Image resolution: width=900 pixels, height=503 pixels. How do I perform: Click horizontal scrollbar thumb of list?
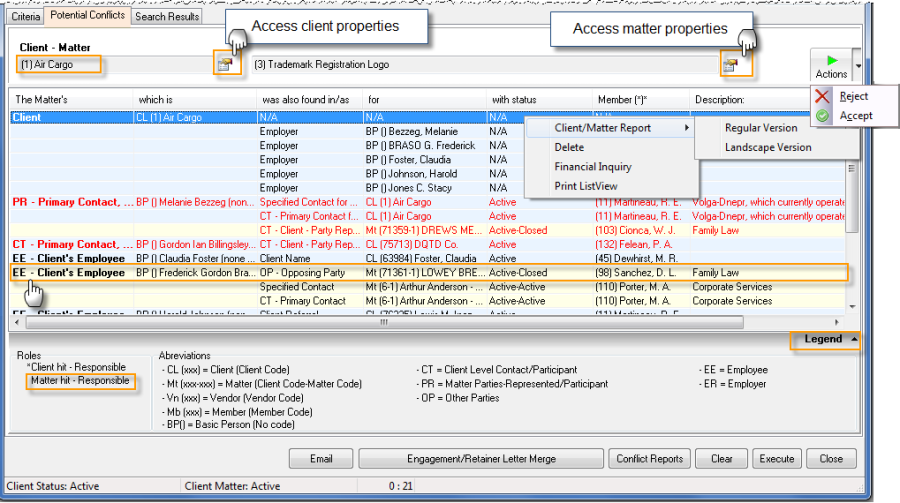385,323
